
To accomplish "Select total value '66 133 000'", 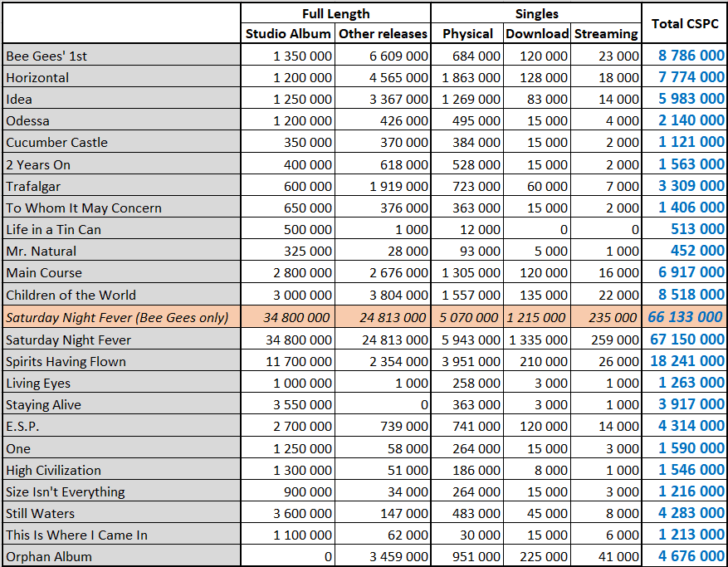I will coord(686,316).
